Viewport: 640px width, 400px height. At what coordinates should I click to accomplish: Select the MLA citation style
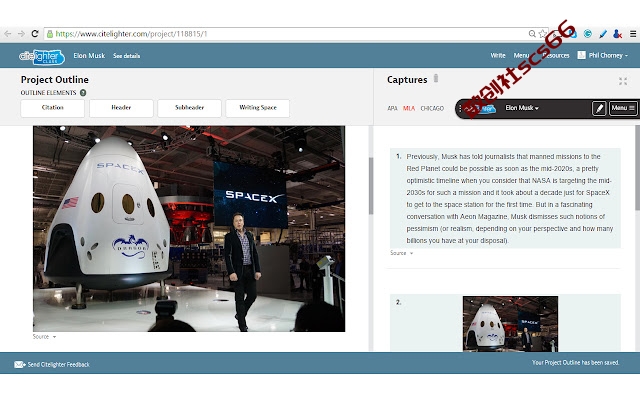[409, 108]
